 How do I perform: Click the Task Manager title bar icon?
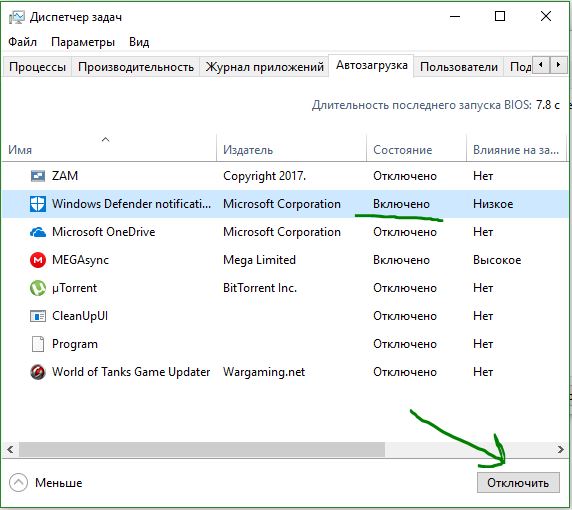tap(16, 17)
